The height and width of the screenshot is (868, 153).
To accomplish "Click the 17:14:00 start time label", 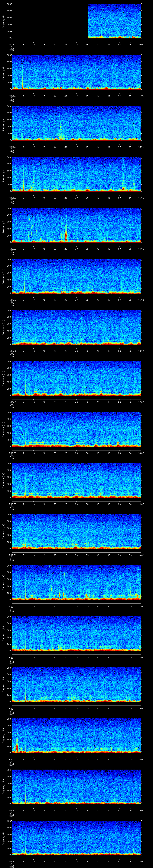I will tap(12, 300).
